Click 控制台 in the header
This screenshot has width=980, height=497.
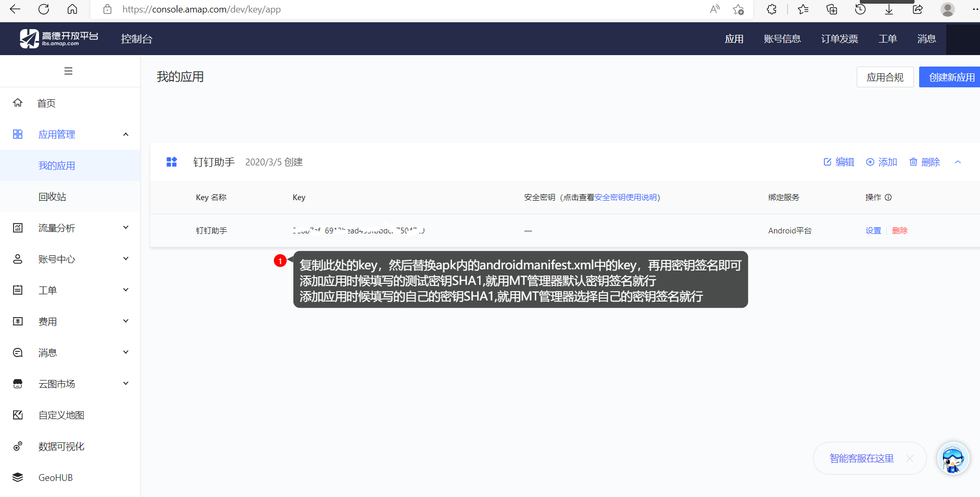tap(136, 39)
